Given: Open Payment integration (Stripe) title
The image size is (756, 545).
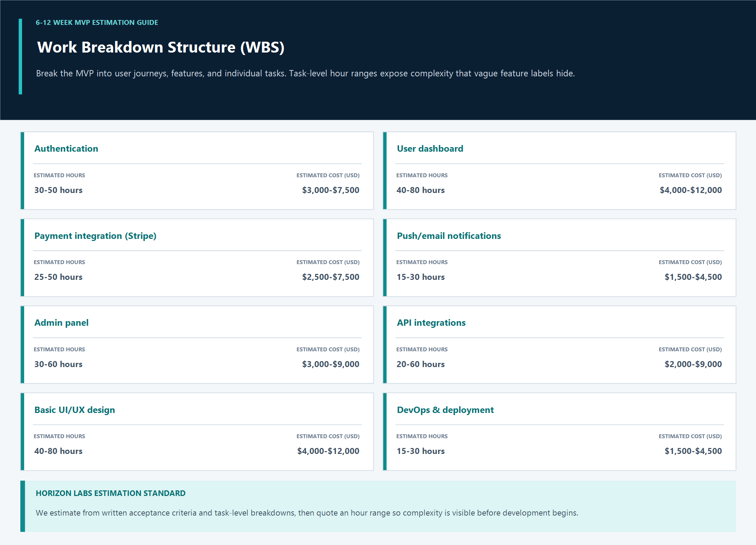Looking at the screenshot, I should coord(95,236).
